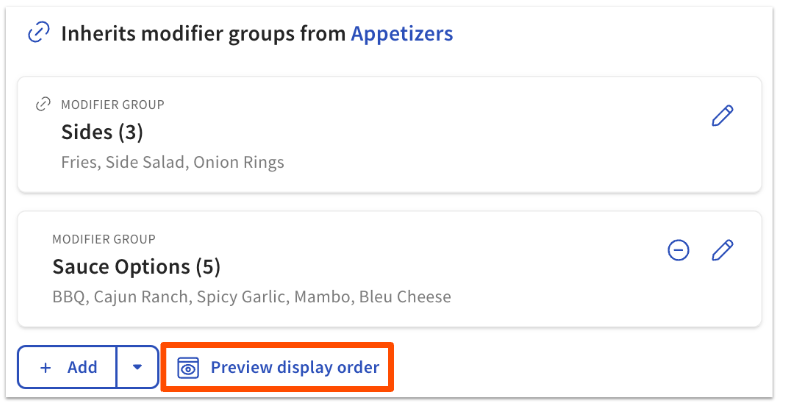This screenshot has width=786, height=409.
Task: Open the Appetizers parent group link
Action: (401, 33)
